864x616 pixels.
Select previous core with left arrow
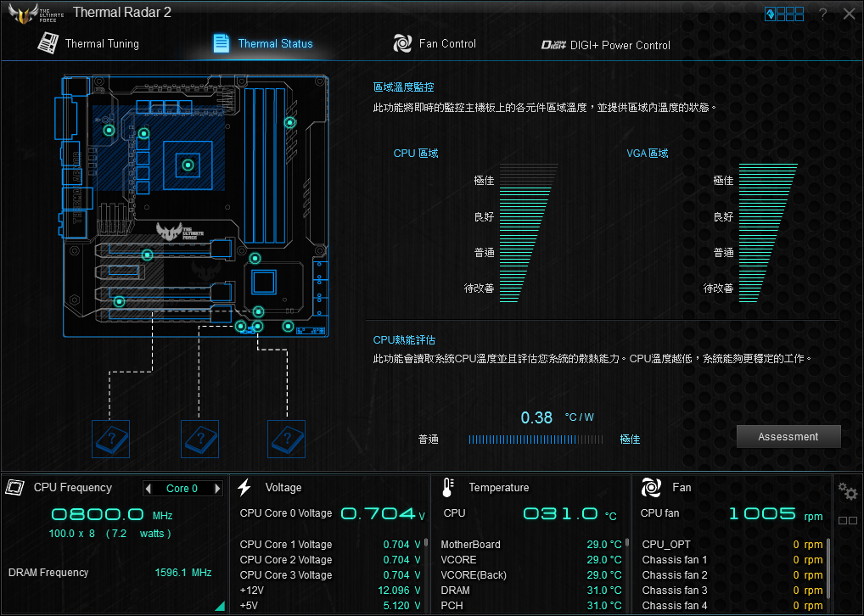(149, 489)
